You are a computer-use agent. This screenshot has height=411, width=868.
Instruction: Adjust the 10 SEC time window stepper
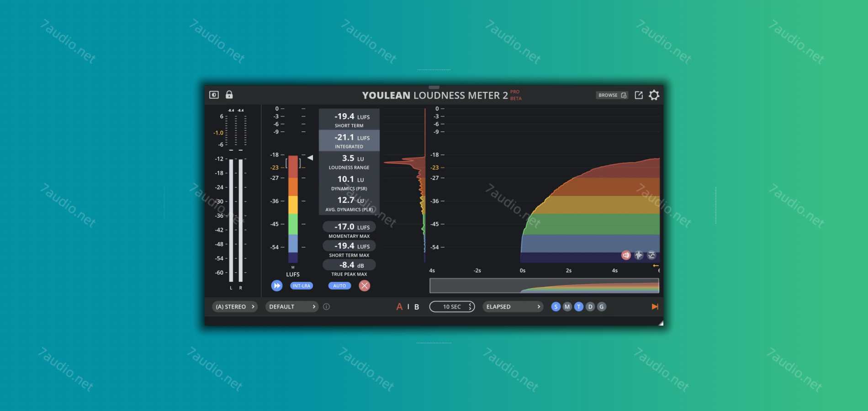click(x=452, y=307)
